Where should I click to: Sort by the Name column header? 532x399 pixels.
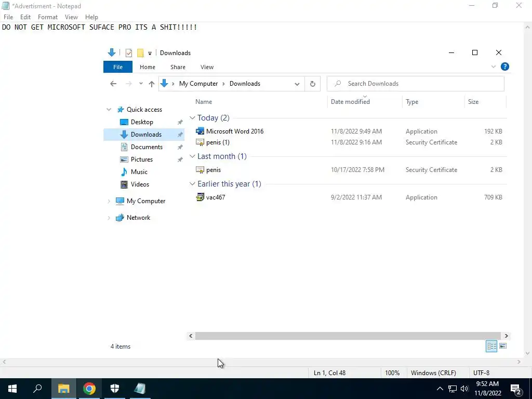tap(204, 102)
